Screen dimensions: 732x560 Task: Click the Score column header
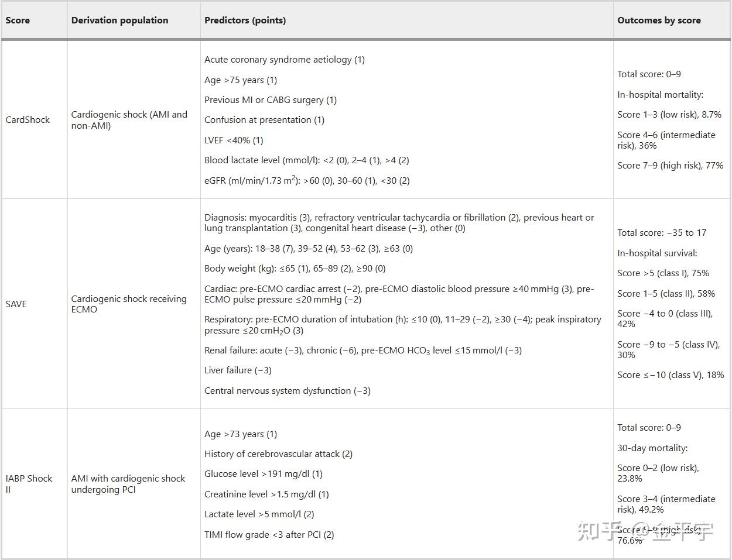coord(18,20)
